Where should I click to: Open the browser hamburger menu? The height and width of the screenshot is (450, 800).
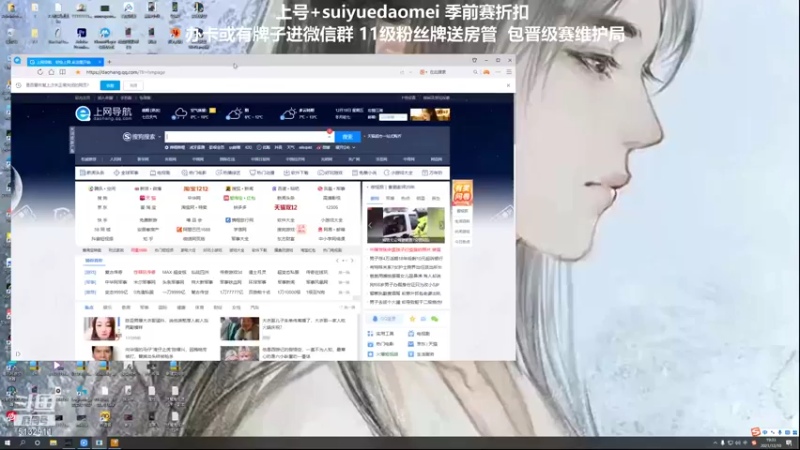tap(509, 72)
